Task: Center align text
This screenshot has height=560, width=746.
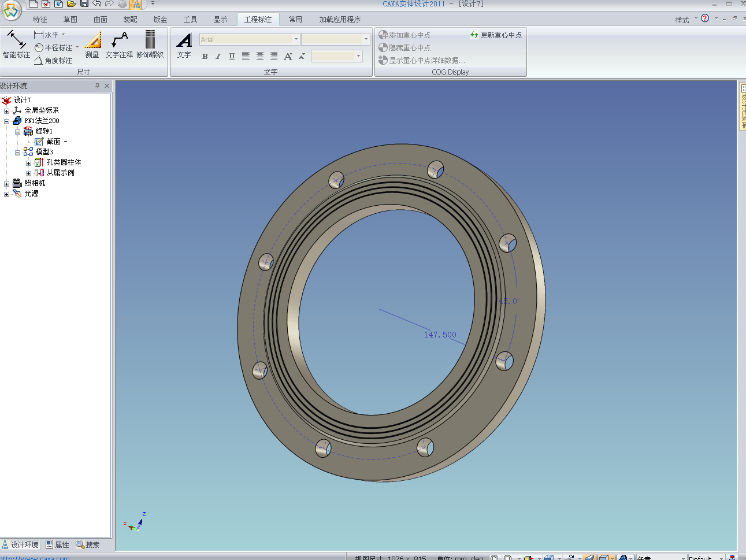Action: 259,56
